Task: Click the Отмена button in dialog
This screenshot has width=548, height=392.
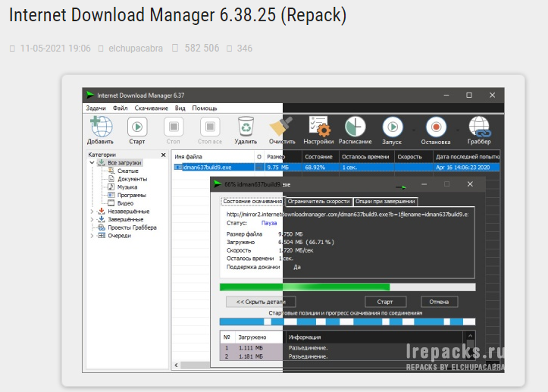Action: (x=439, y=302)
